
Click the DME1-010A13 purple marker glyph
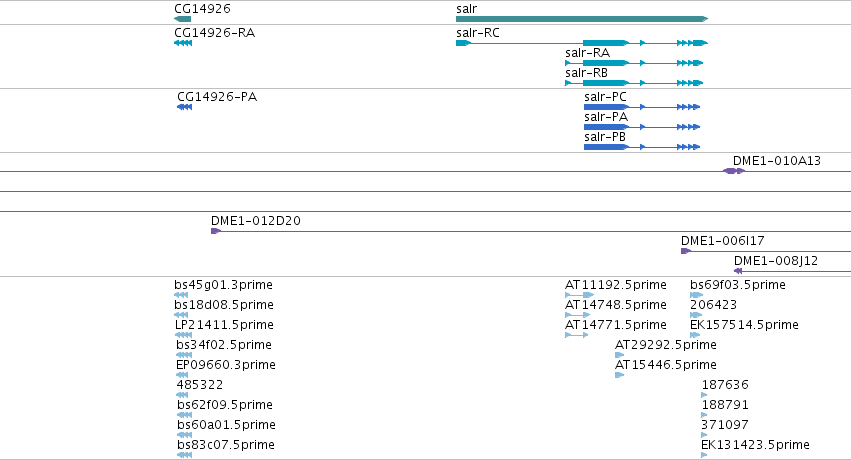pyautogui.click(x=734, y=171)
